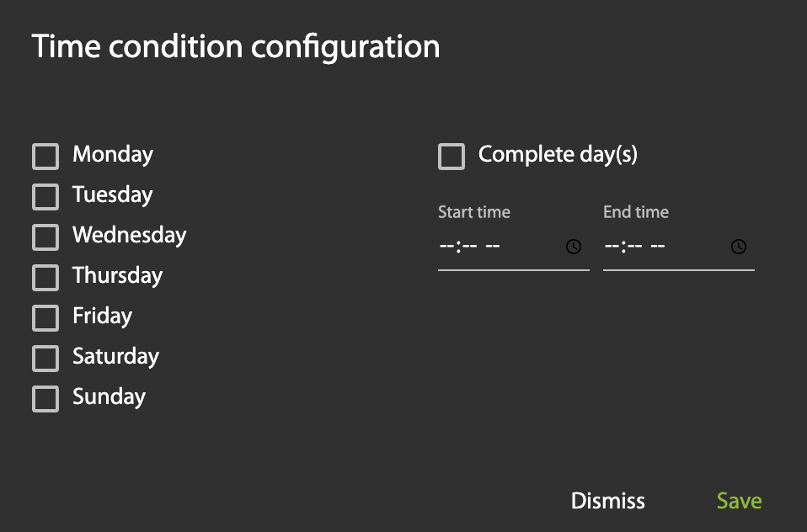Click the minutes segment of End time

(635, 247)
